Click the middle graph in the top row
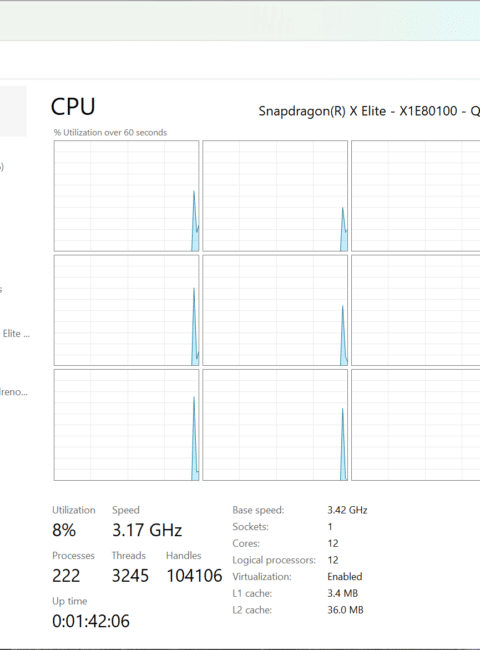Screen dimensions: 480x650 pos(275,196)
